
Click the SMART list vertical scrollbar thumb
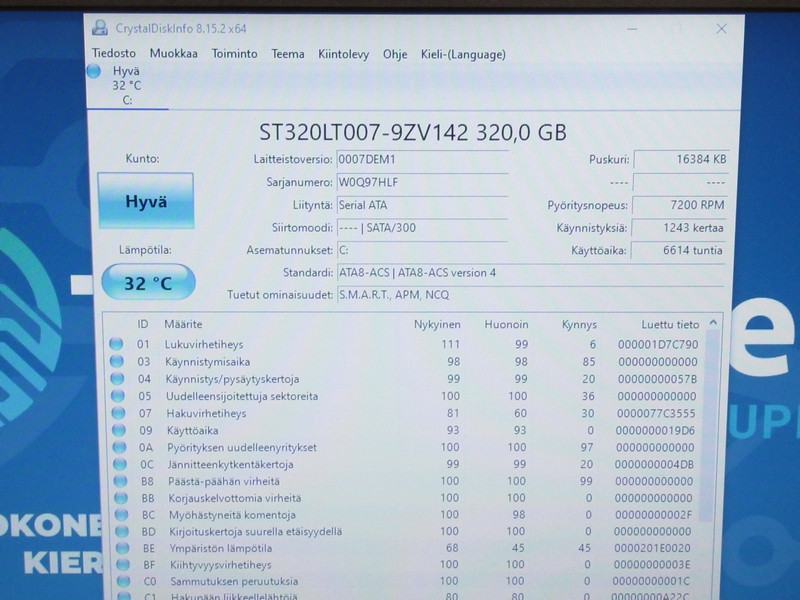click(711, 426)
